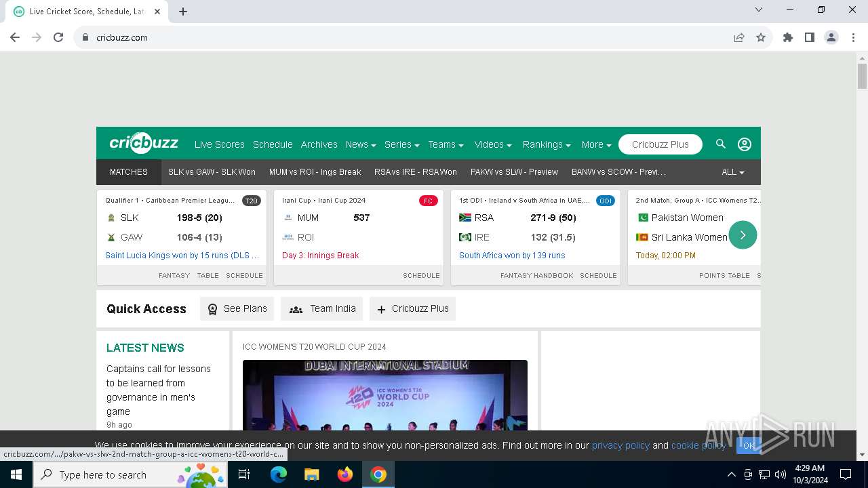Open the Archives menu item
The width and height of the screenshot is (868, 488).
point(319,144)
